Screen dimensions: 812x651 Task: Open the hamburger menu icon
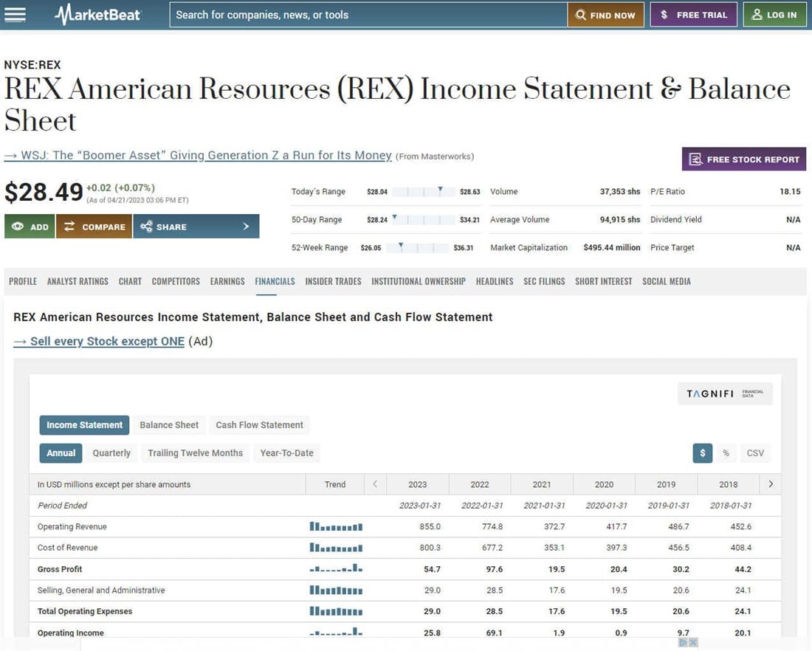click(15, 15)
